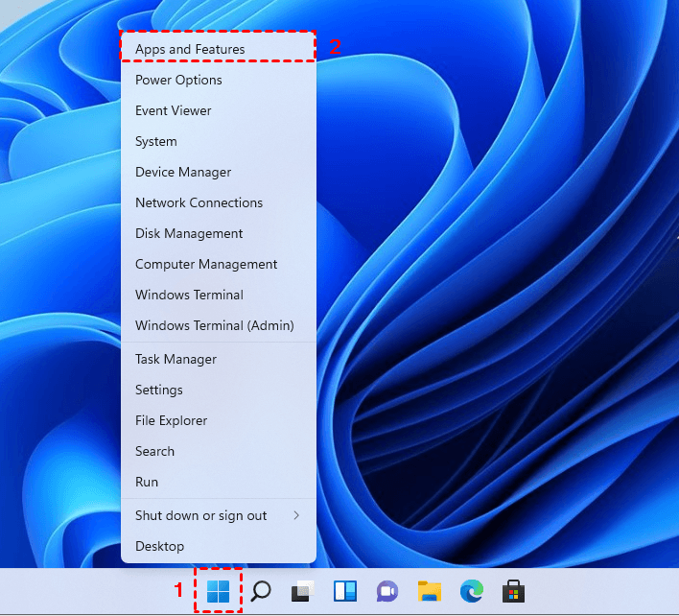Open Task View from the taskbar

click(302, 591)
